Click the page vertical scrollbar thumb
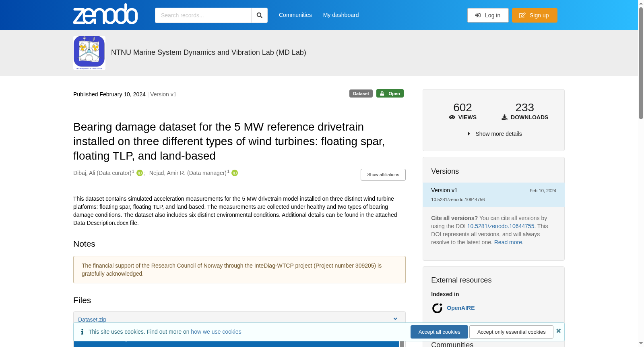The width and height of the screenshot is (644, 347). point(641,63)
